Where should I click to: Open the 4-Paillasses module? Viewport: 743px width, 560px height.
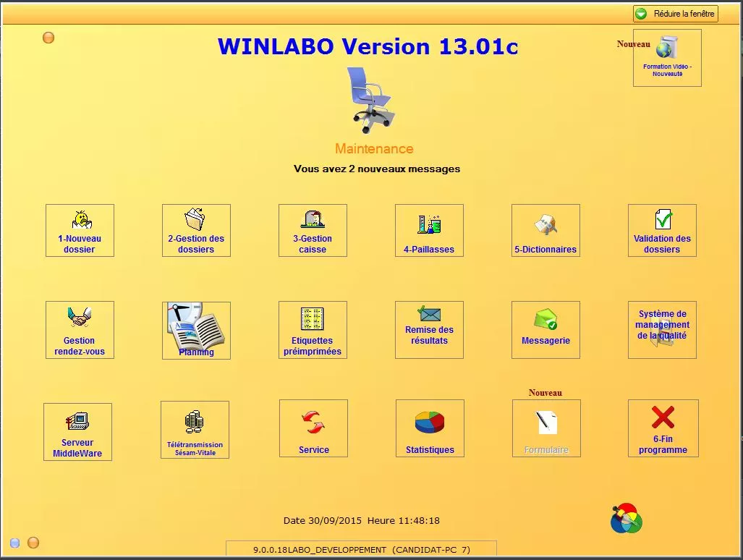click(429, 230)
